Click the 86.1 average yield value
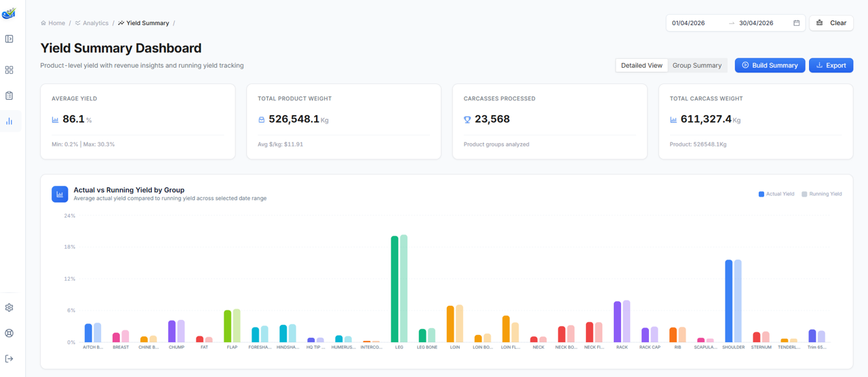This screenshot has width=868, height=377. [73, 119]
